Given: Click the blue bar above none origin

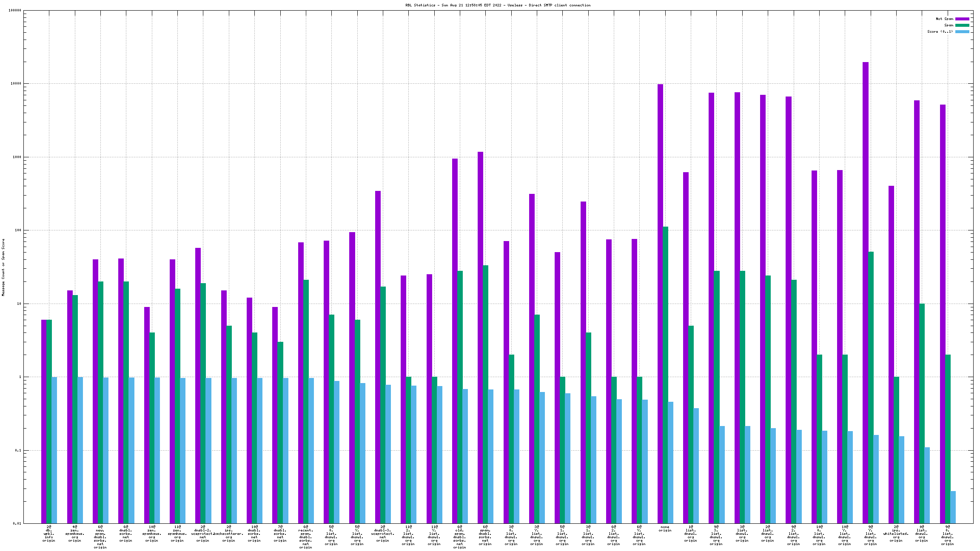Looking at the screenshot, I should click(x=670, y=463).
